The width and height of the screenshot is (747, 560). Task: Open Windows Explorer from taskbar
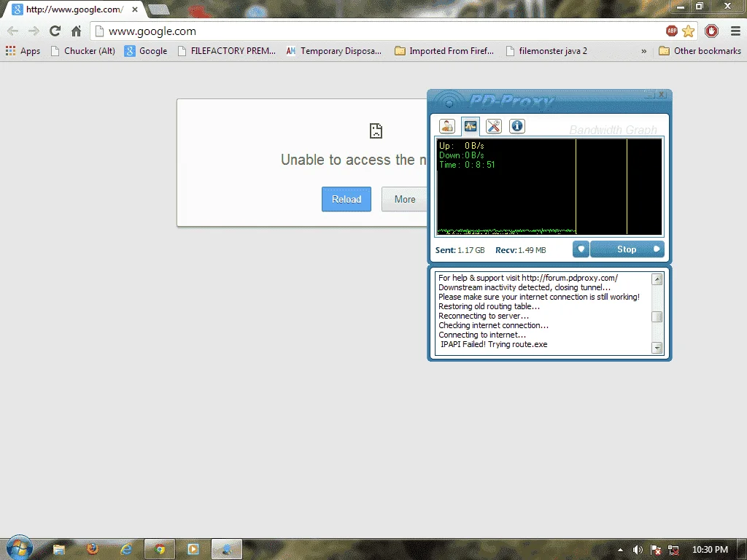tap(58, 550)
